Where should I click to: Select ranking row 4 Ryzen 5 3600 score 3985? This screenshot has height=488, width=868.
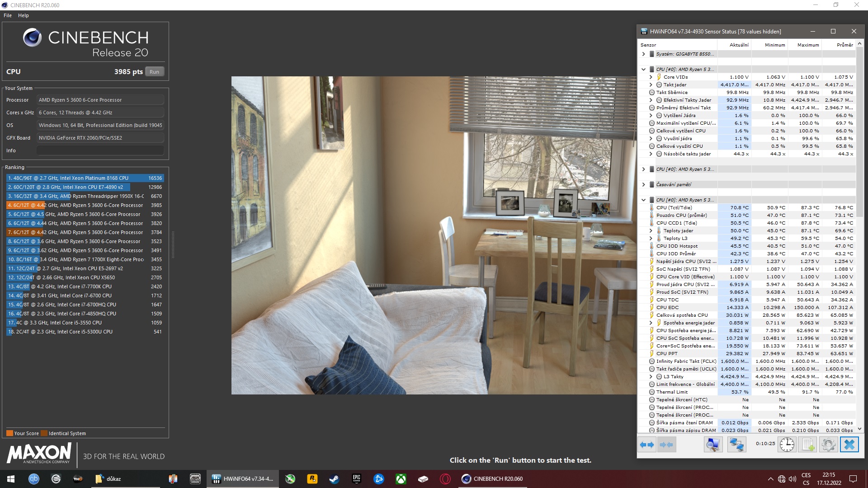coord(85,206)
